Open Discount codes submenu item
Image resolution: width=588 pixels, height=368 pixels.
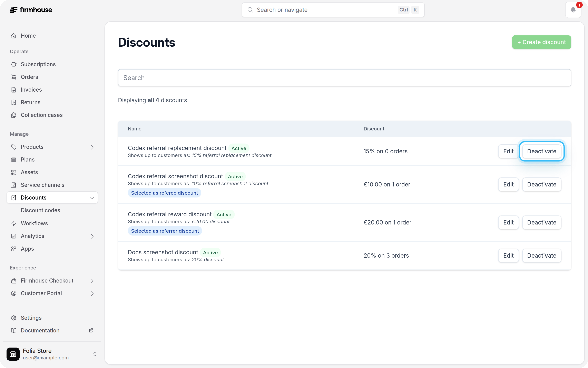pos(40,210)
